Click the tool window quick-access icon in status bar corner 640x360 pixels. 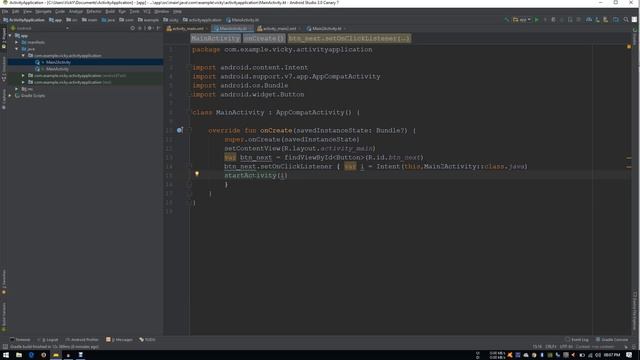5,347
